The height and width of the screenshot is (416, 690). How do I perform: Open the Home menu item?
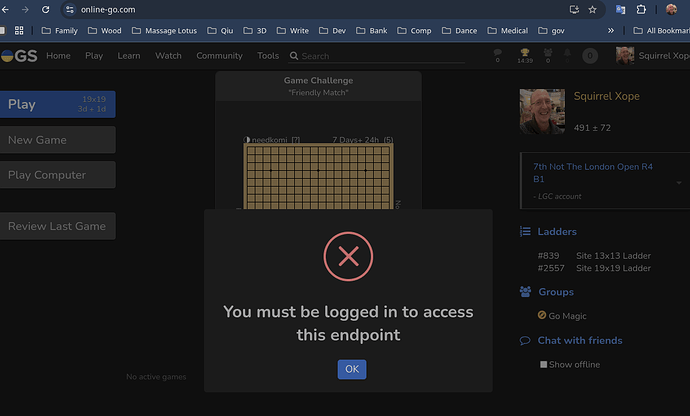(59, 56)
